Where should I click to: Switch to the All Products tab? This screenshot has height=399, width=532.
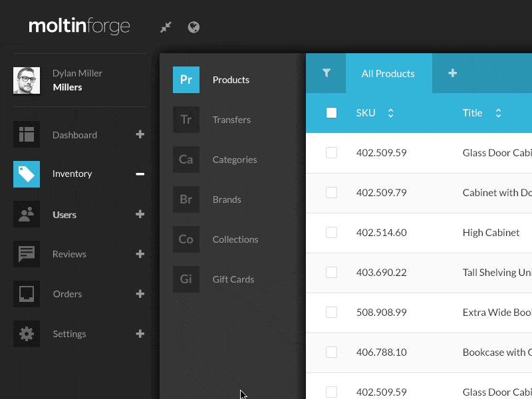click(389, 73)
